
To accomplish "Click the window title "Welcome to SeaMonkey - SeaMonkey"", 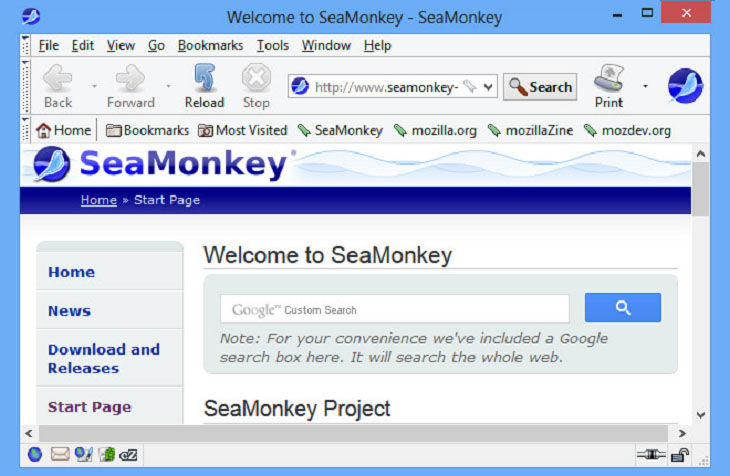I will coord(365,17).
